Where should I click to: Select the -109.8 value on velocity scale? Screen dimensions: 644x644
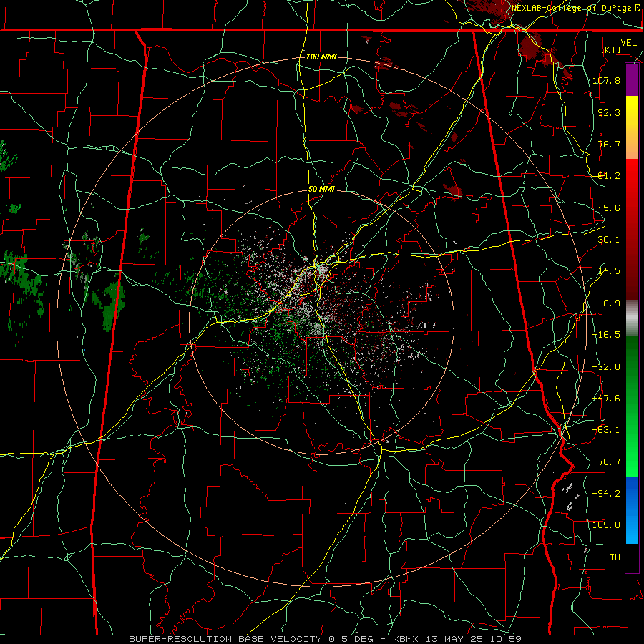click(x=604, y=525)
